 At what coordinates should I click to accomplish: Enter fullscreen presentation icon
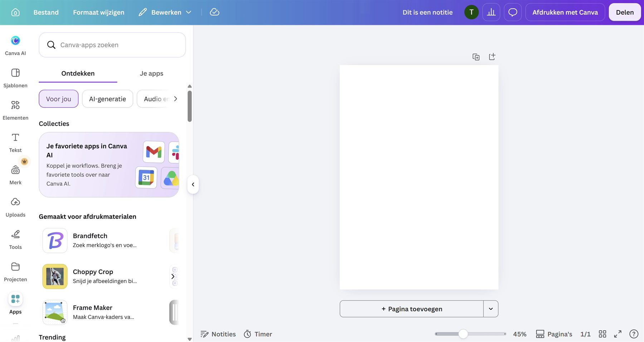618,334
